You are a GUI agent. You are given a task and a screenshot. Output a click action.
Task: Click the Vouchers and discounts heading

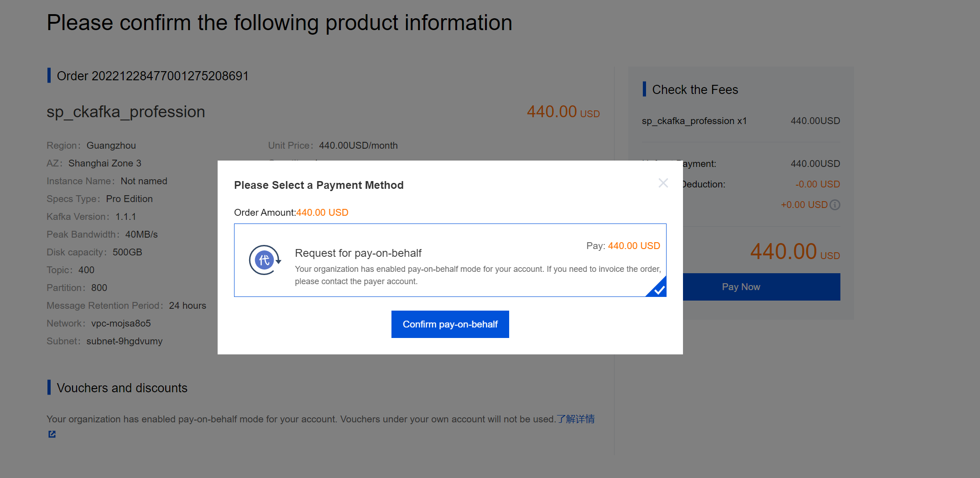(122, 388)
